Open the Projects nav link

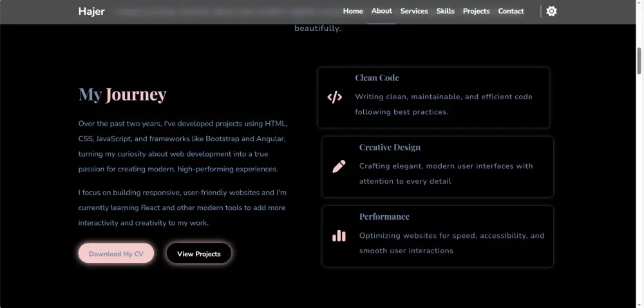click(476, 11)
